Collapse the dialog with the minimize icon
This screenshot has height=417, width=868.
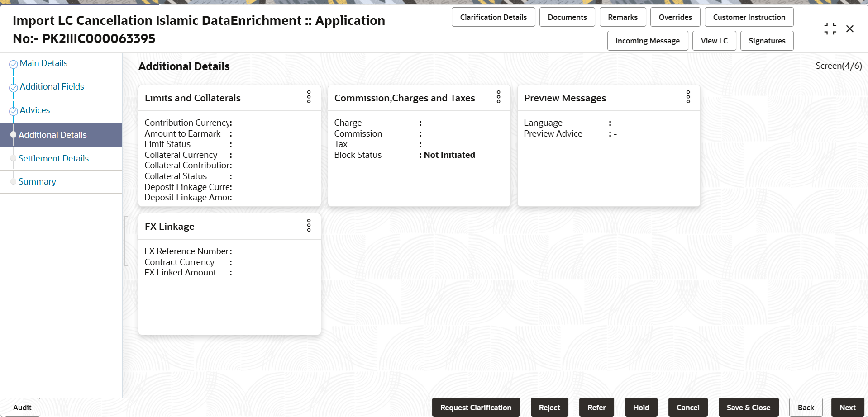(830, 29)
